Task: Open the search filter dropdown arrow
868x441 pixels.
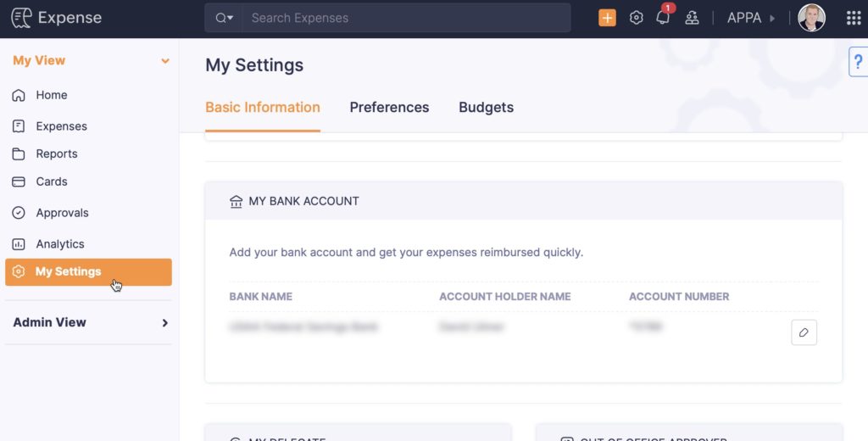Action: pyautogui.click(x=224, y=18)
